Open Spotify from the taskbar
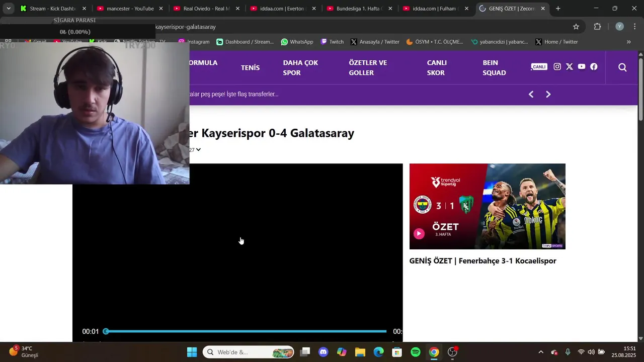644x362 pixels. point(416,352)
